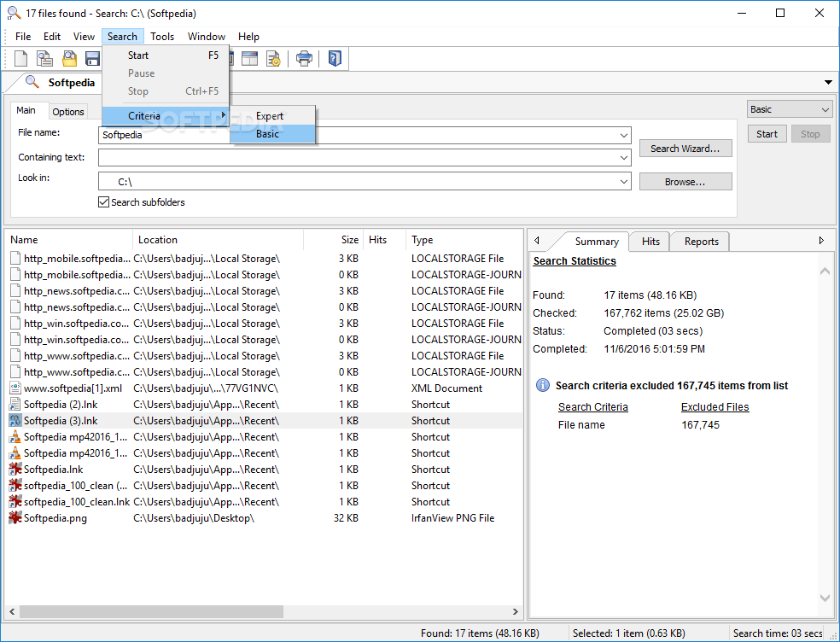The image size is (840, 642).
Task: Open the Window menu
Action: [x=207, y=37]
